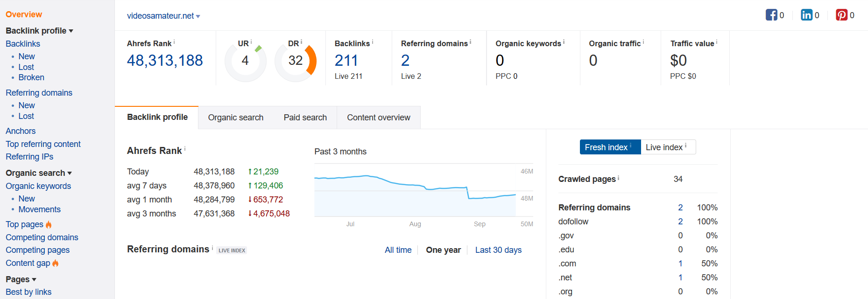Click info icon beside Crawled pages
Screen dimensions: 868x299
point(619,177)
